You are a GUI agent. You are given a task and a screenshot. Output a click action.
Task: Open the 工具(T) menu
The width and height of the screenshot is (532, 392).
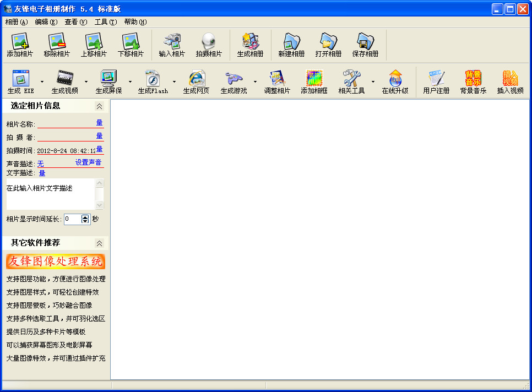pos(106,22)
